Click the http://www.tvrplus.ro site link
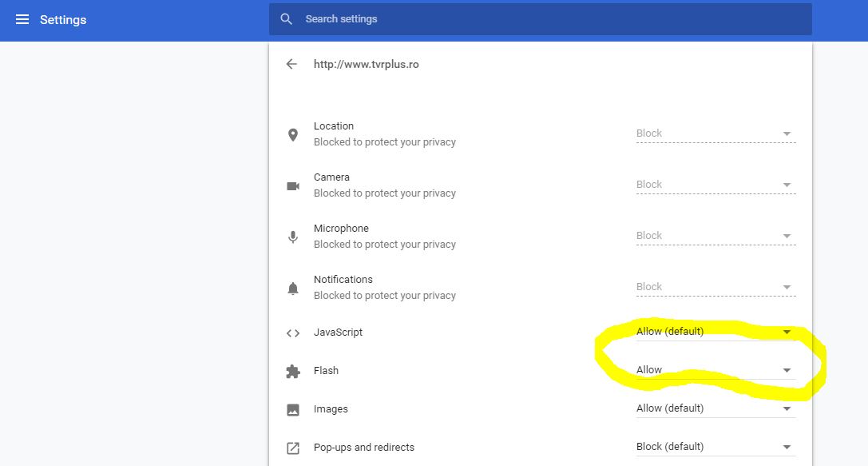Image resolution: width=868 pixels, height=466 pixels. [x=367, y=64]
